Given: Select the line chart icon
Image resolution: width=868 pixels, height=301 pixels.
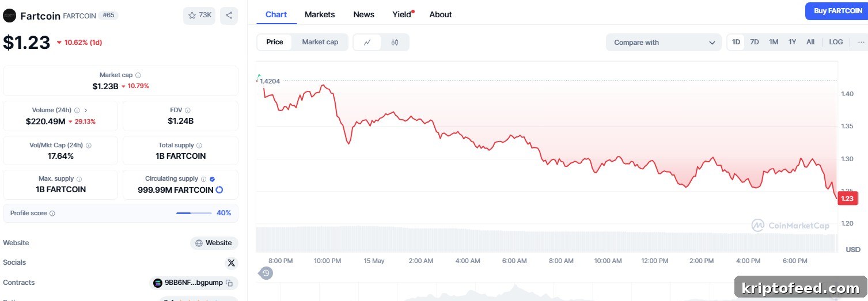Looking at the screenshot, I should tap(367, 42).
